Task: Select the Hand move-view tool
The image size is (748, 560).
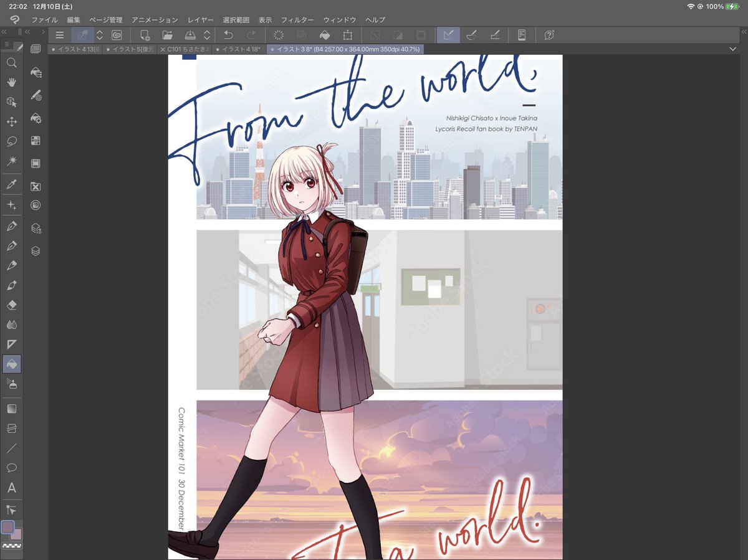Action: 11,82
